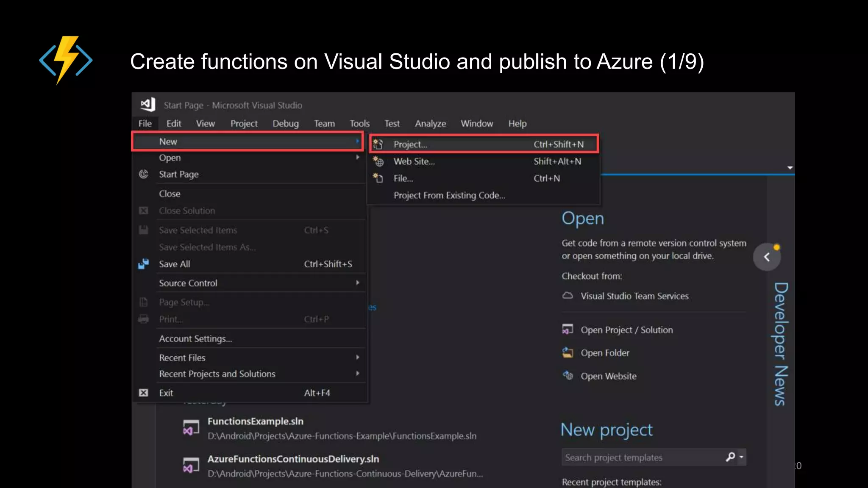Image resolution: width=868 pixels, height=488 pixels.
Task: Select Save All menu entry
Action: coord(250,264)
